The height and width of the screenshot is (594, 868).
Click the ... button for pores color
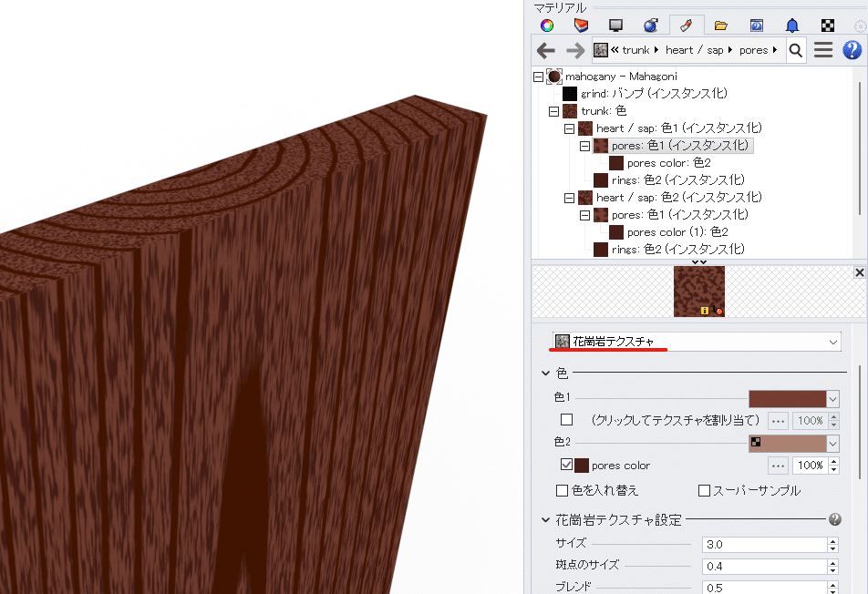click(x=778, y=466)
